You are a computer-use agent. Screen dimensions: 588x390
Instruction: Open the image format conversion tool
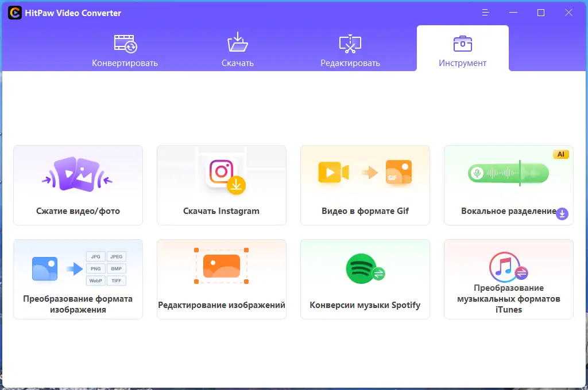point(78,279)
